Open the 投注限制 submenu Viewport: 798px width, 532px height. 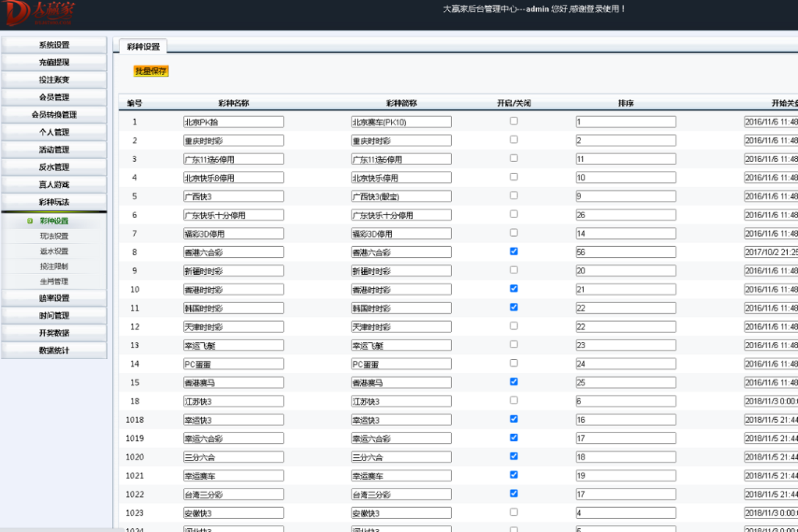(x=55, y=266)
